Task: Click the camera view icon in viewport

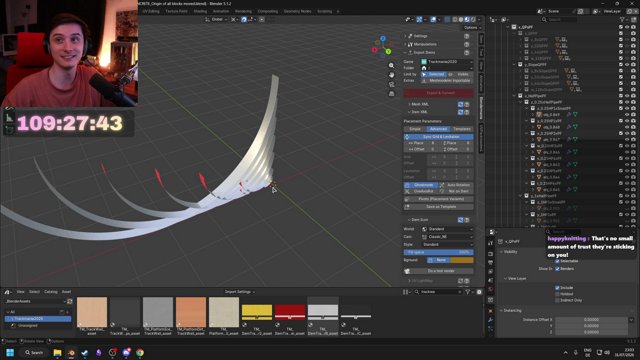Action: click(x=391, y=84)
